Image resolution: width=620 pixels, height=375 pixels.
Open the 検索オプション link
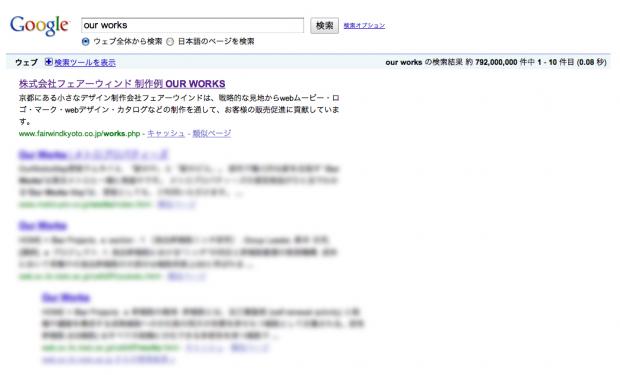tap(364, 26)
